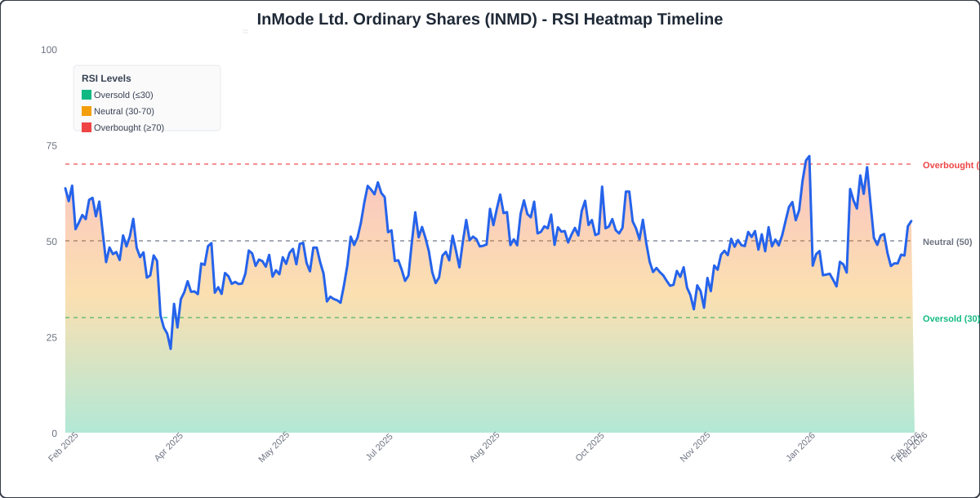Click the 25 mark on y-axis
Screen dimensions: 980x498
[50, 337]
